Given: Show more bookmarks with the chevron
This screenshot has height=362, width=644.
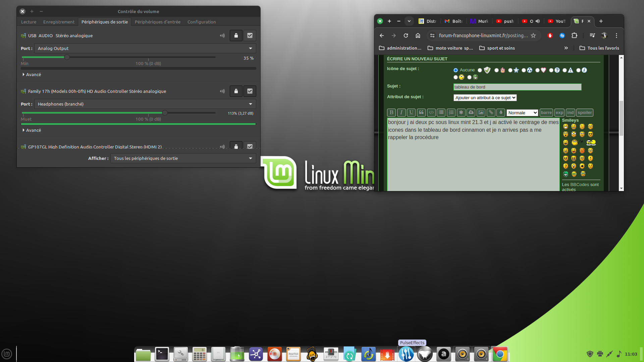Looking at the screenshot, I should 566,48.
